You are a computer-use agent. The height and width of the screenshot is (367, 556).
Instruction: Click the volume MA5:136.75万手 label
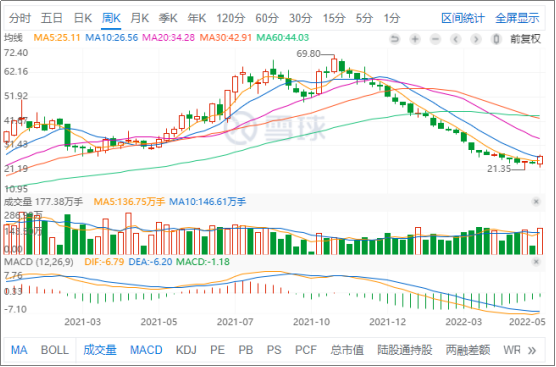tap(129, 202)
